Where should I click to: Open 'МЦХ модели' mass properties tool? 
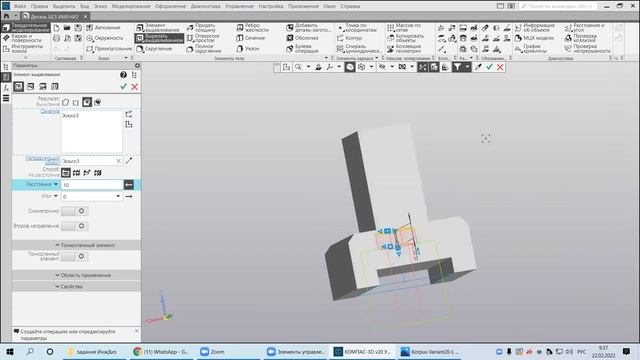click(x=534, y=38)
